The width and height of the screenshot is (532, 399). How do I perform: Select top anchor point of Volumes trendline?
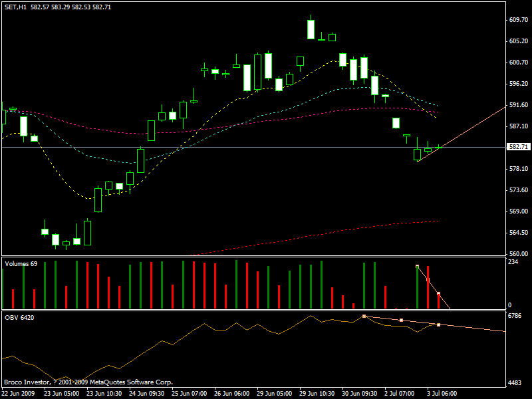tap(418, 267)
